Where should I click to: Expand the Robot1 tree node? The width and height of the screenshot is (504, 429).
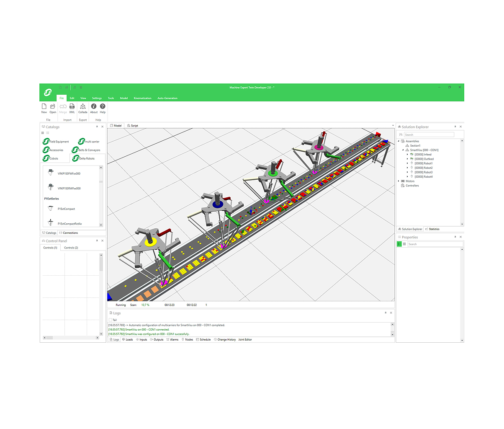[407, 163]
